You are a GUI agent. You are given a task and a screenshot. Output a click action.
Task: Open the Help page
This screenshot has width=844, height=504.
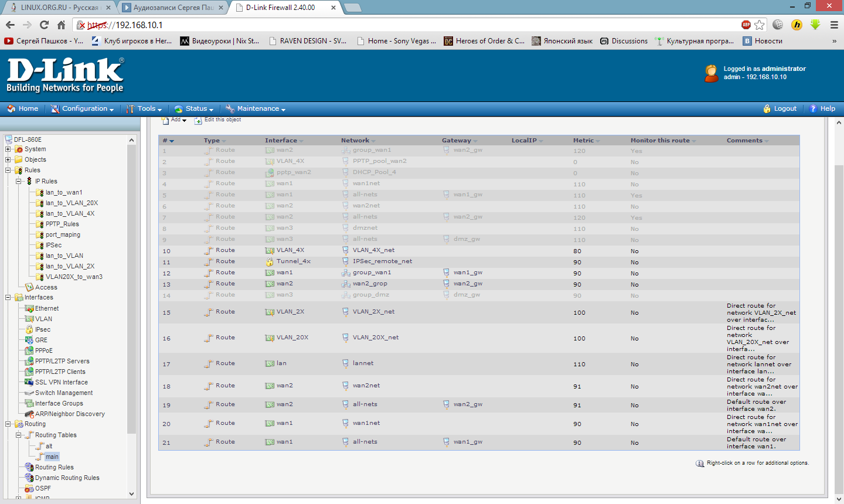pyautogui.click(x=827, y=108)
